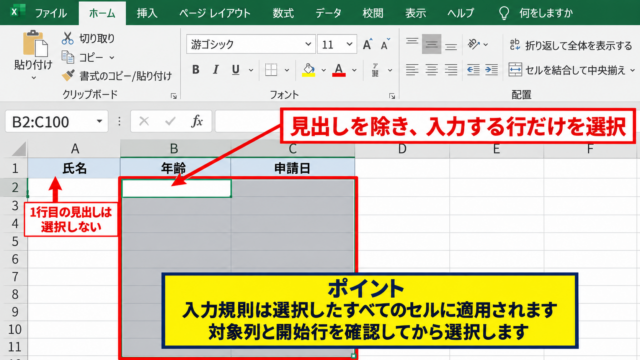Switch to the 校閲 tab
This screenshot has height=360, width=640.
373,13
